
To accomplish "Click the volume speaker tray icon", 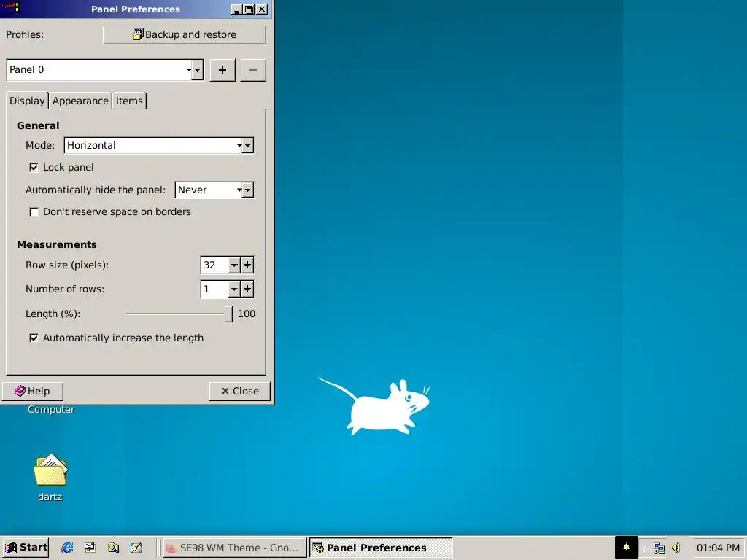I will point(677,548).
